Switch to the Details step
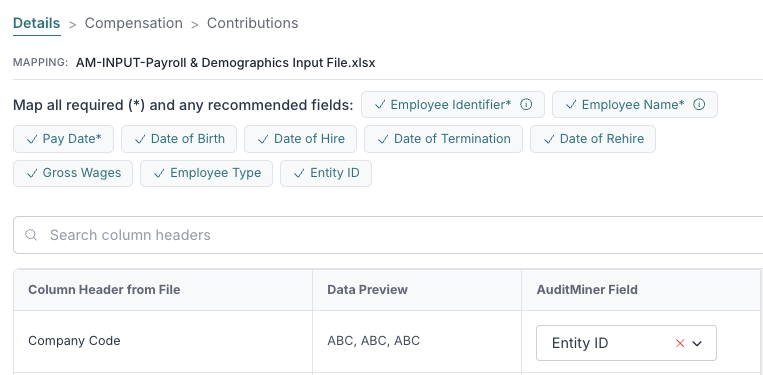763x375 pixels. pyautogui.click(x=36, y=23)
